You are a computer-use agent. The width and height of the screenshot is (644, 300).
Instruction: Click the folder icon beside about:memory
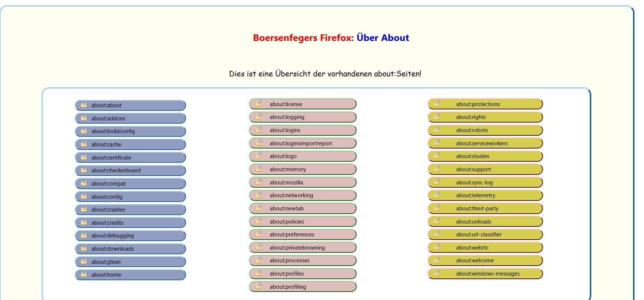pos(258,169)
